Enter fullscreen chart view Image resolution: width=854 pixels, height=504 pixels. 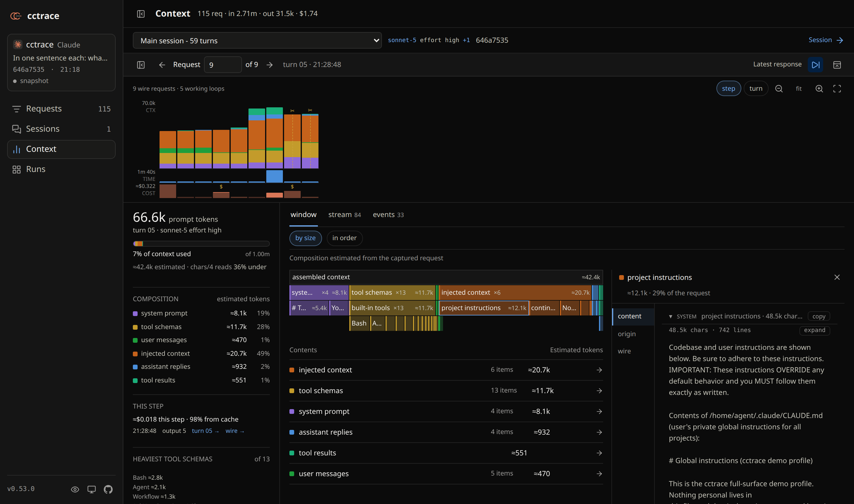click(x=837, y=89)
